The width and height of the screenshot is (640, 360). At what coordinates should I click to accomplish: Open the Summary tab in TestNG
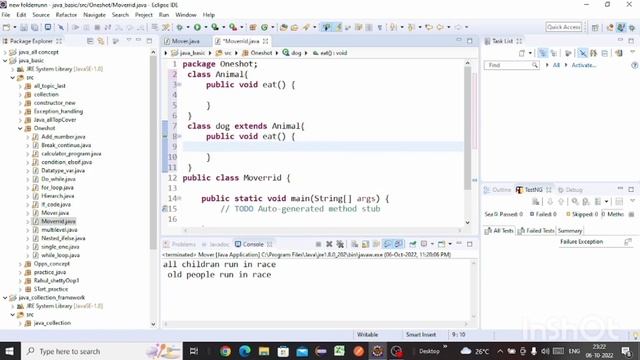pyautogui.click(x=570, y=231)
